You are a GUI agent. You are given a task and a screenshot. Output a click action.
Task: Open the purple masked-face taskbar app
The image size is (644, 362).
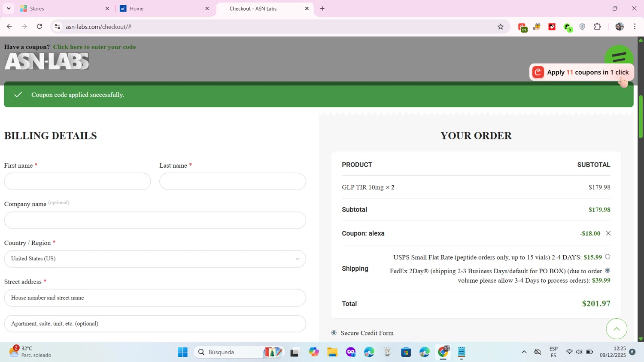(351, 352)
